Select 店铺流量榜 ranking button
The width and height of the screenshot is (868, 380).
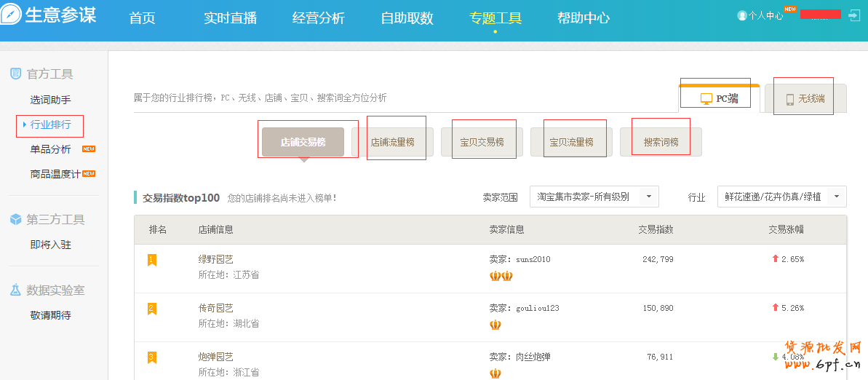[x=392, y=142]
